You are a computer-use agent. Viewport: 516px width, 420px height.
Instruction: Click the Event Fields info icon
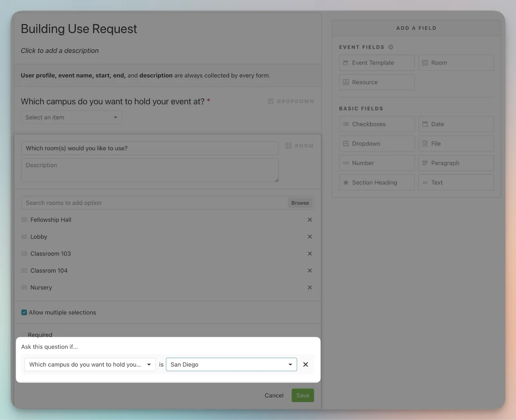tap(391, 47)
